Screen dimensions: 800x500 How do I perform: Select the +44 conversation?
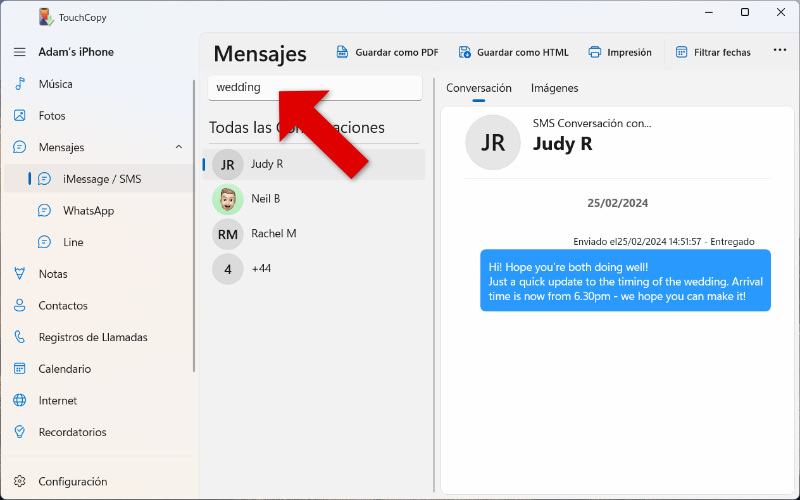(x=314, y=269)
